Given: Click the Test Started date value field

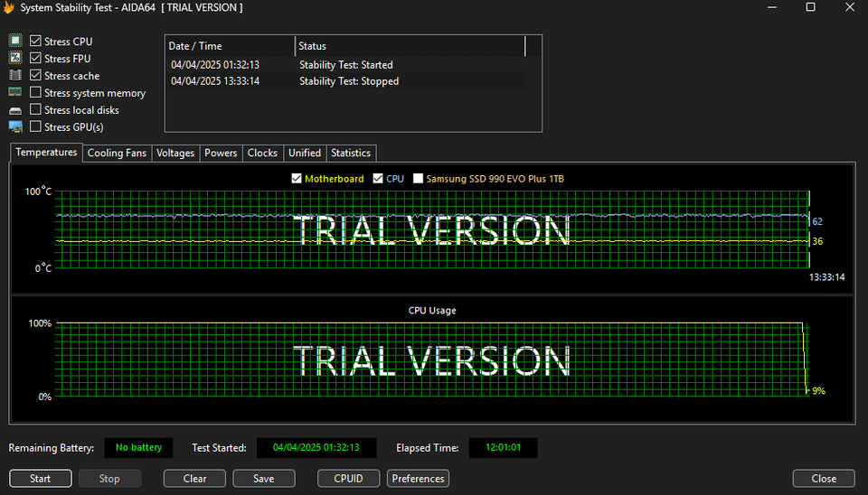Looking at the screenshot, I should pyautogui.click(x=316, y=447).
